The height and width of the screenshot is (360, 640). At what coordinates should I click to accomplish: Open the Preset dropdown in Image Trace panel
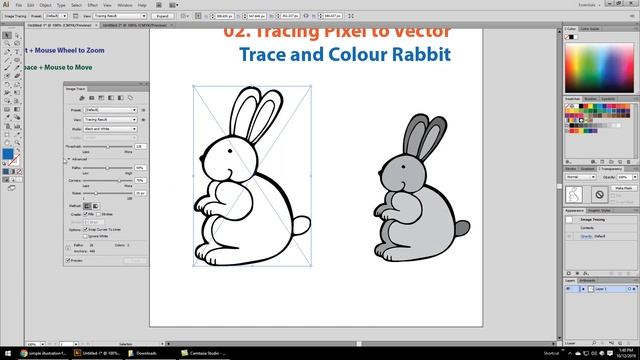coord(110,110)
